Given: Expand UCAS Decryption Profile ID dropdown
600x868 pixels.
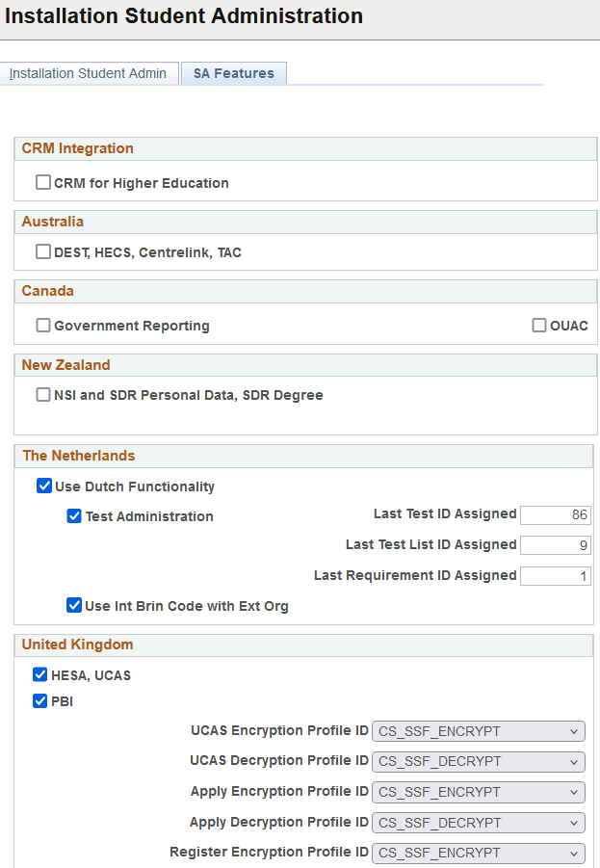Looking at the screenshot, I should (478, 761).
